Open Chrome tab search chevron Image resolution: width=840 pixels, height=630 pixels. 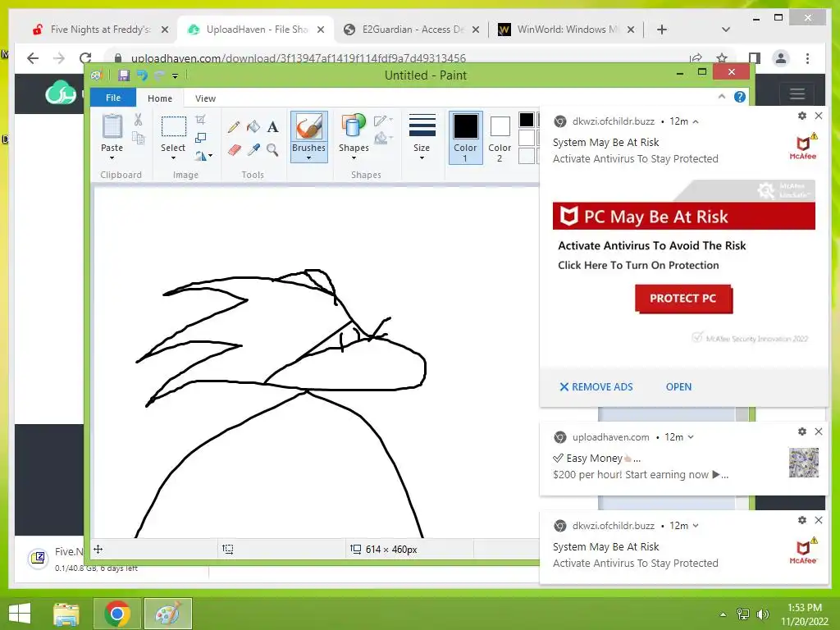726,30
